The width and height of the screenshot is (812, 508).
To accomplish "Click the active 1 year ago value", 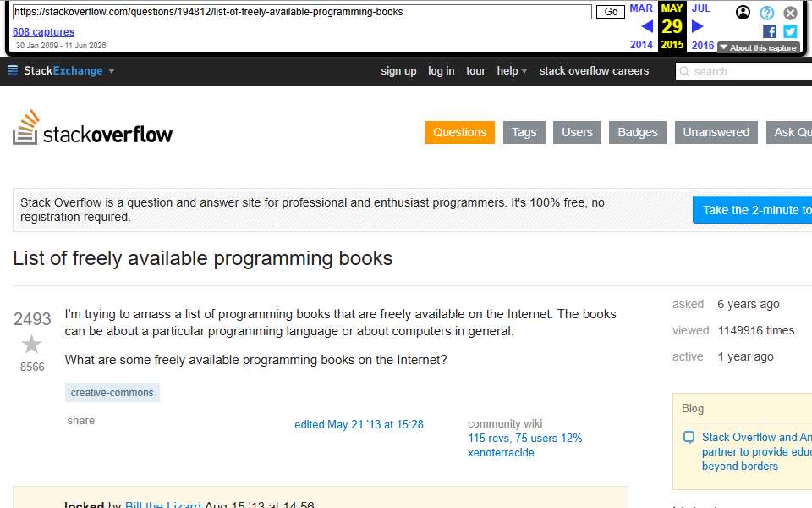I will [x=746, y=356].
